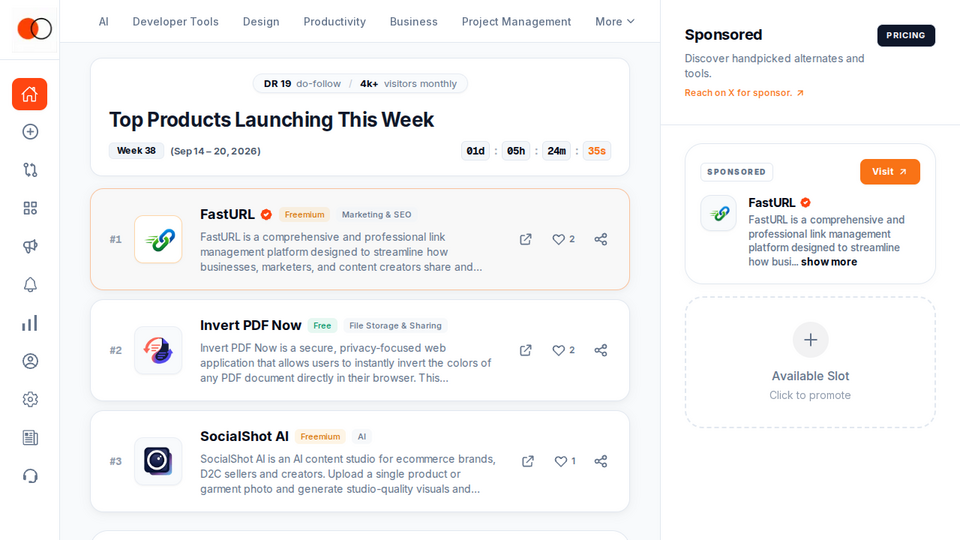Open the user profile icon

pyautogui.click(x=30, y=361)
